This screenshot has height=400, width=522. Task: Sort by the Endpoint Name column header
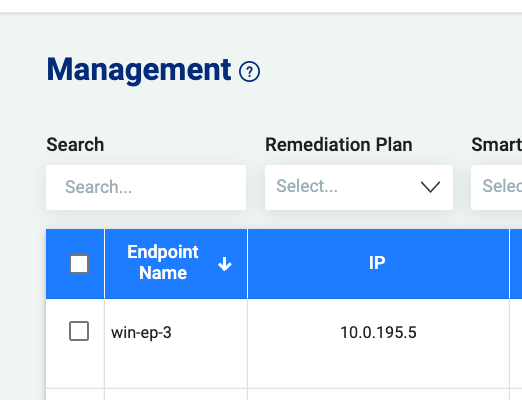pos(163,263)
